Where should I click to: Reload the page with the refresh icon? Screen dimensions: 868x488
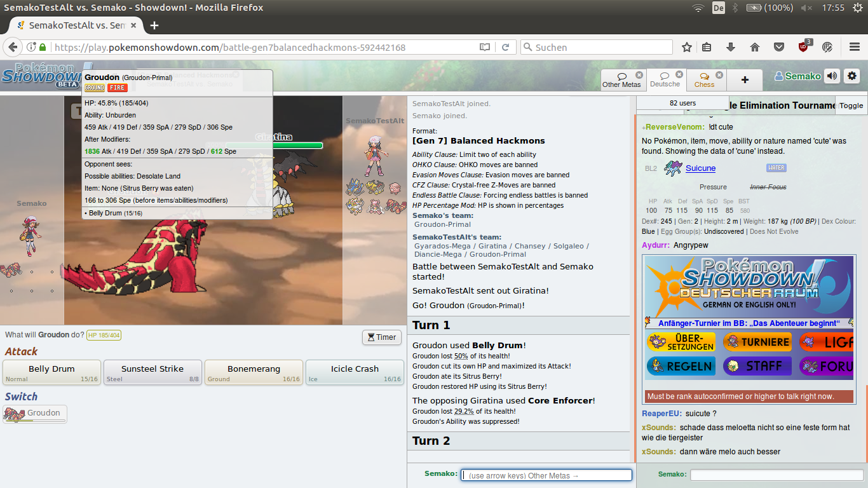pos(506,47)
